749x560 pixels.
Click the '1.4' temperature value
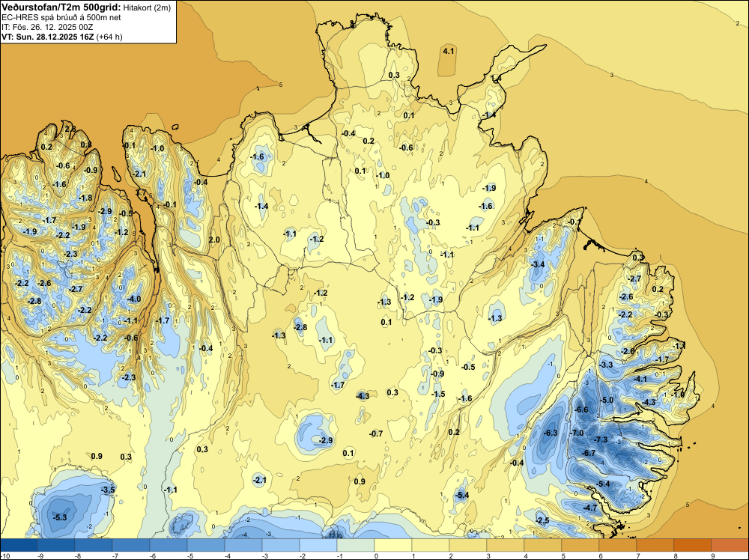[x=497, y=79]
